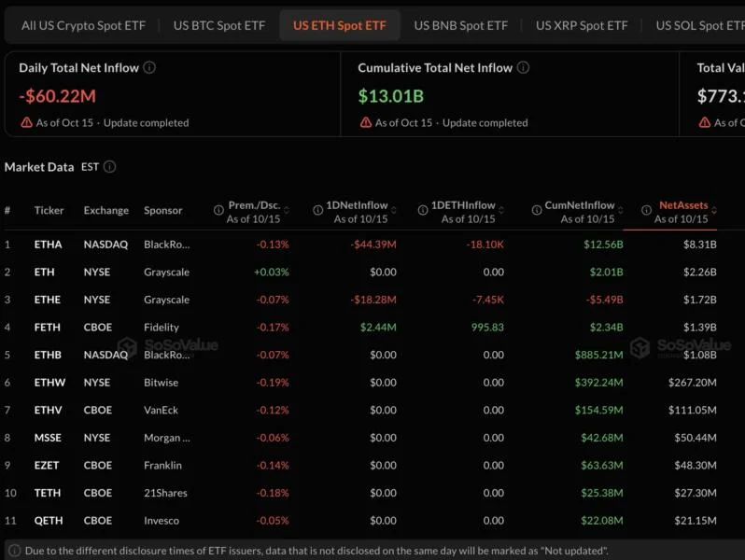Click info icon before NetAssets header
The height and width of the screenshot is (560, 745).
tap(646, 210)
